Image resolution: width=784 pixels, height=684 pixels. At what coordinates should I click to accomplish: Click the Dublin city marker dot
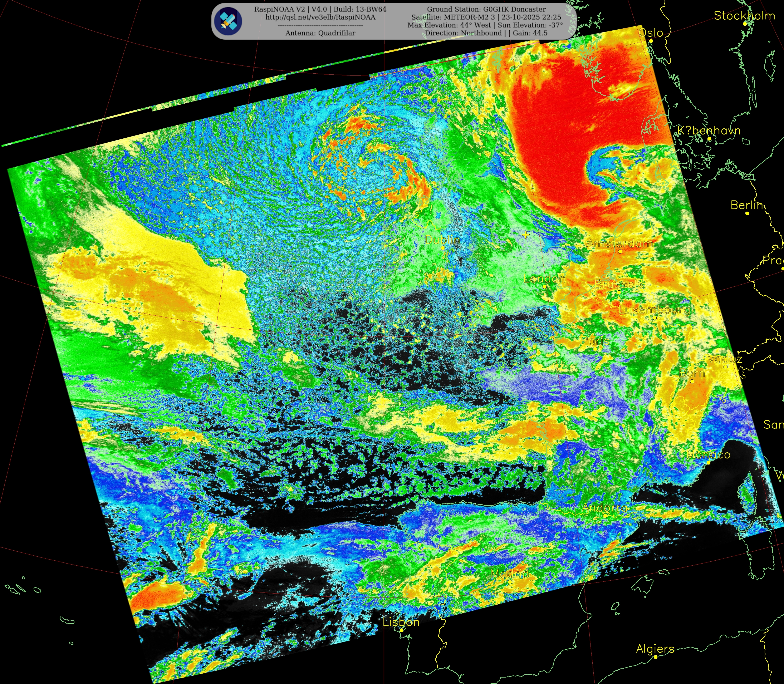(442, 248)
